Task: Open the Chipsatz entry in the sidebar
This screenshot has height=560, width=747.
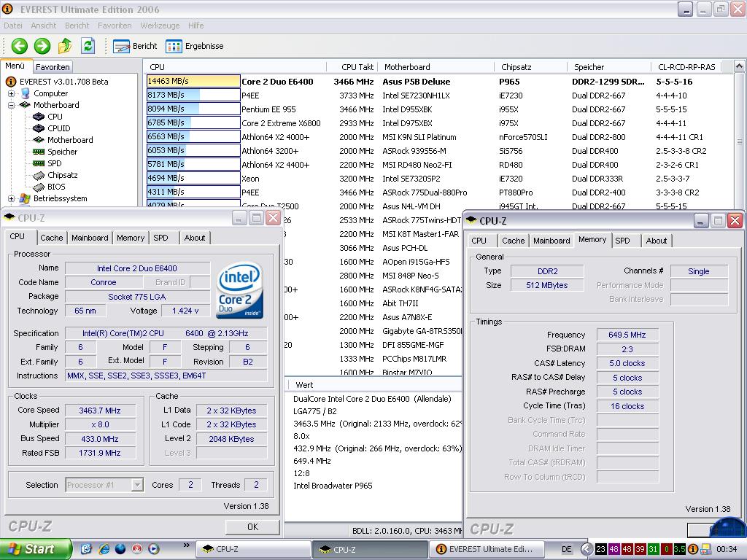Action: [x=62, y=175]
